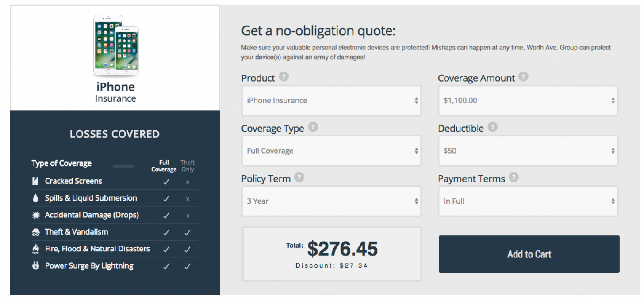The image size is (644, 299).
Task: Click the help icon beside Product
Action: coord(284,77)
